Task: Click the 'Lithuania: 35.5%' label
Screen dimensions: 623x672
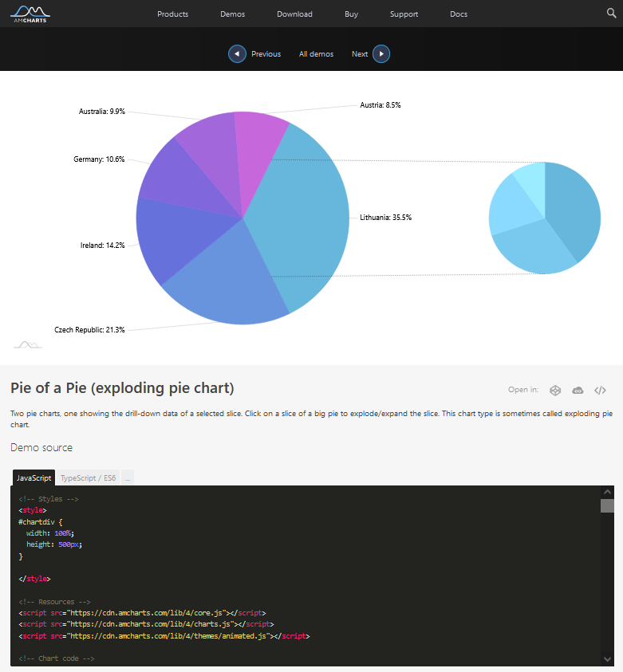Action: 385,218
